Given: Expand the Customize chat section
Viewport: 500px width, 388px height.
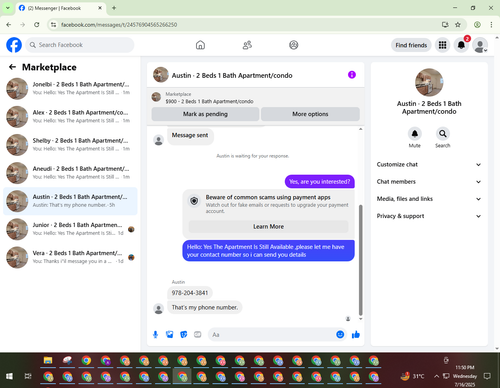Looking at the screenshot, I should pos(429,164).
